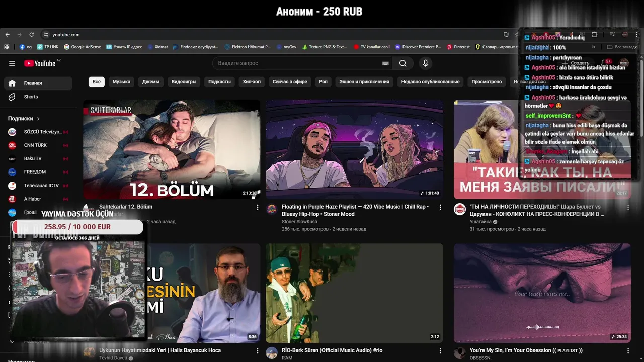Select the Просмотрено filter chip
Screen dimensions: 644x362
[487, 82]
